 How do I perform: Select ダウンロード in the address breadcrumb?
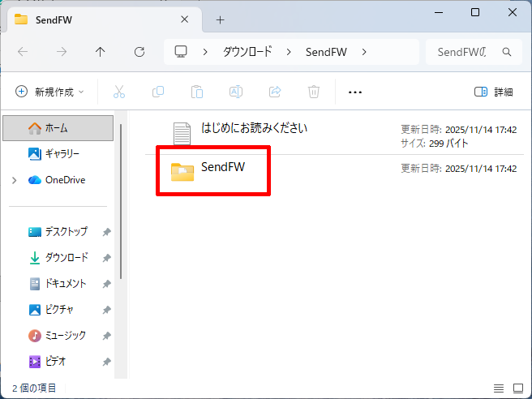pyautogui.click(x=247, y=52)
